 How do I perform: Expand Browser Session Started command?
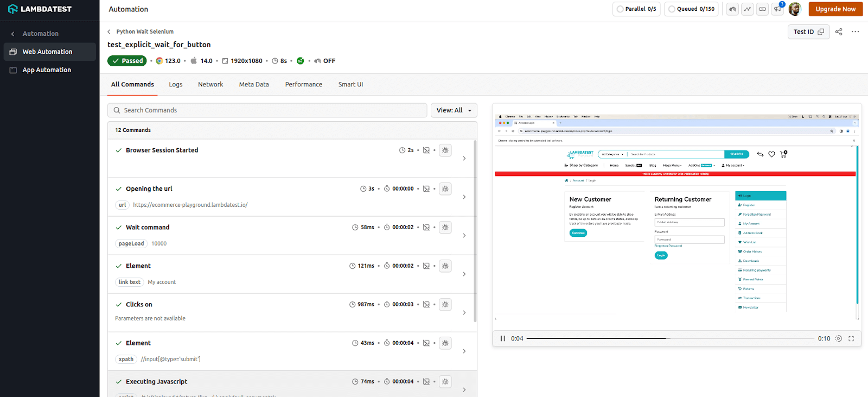[464, 159]
